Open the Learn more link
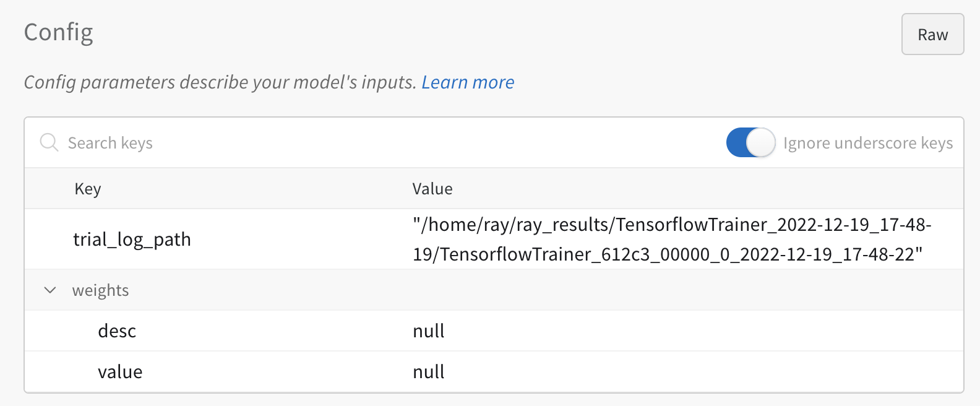Image resolution: width=980 pixels, height=406 pixels. (x=468, y=82)
